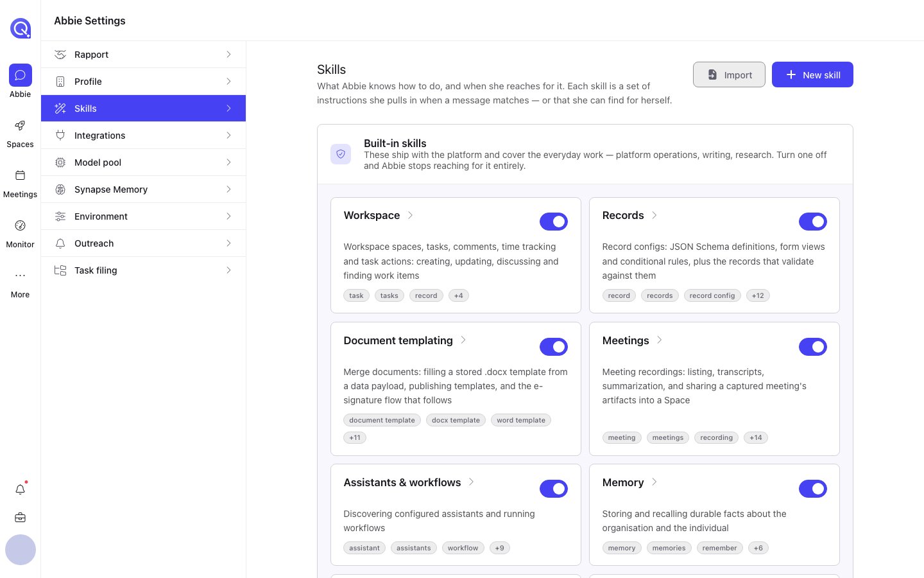Click the New skill button
Image resolution: width=924 pixels, height=578 pixels.
pyautogui.click(x=812, y=74)
